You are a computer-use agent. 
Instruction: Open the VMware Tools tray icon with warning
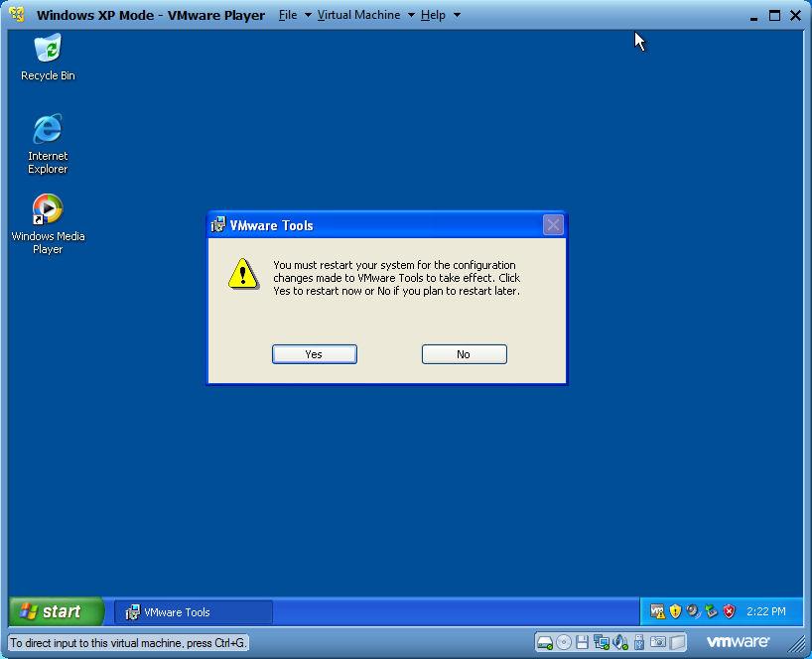pyautogui.click(x=657, y=611)
